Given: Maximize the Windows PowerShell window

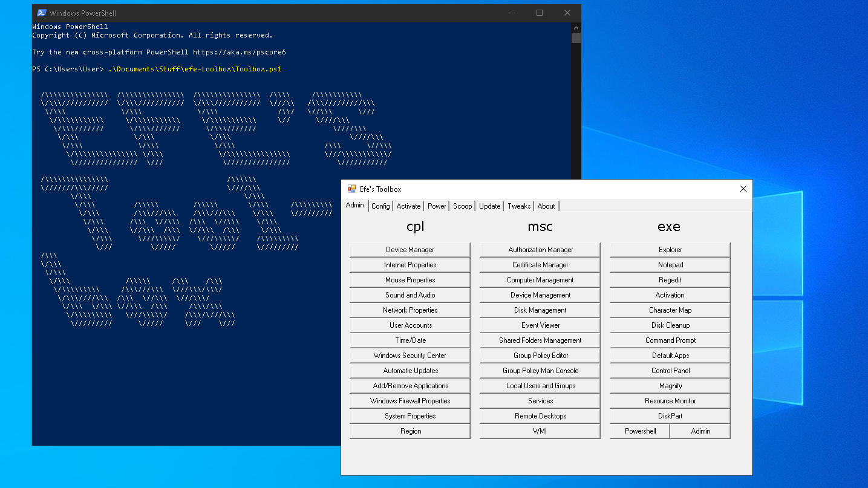Looking at the screenshot, I should click(540, 13).
